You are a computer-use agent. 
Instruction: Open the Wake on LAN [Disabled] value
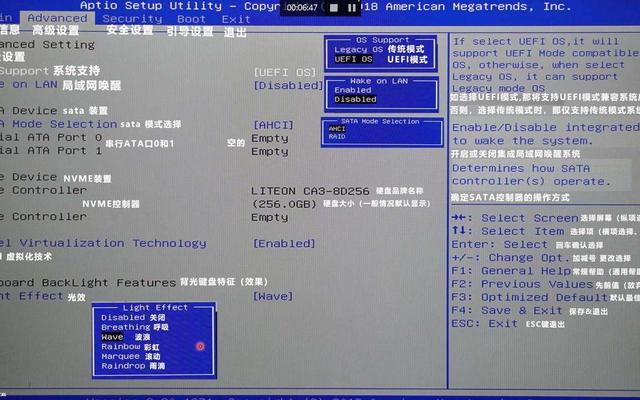(x=288, y=85)
